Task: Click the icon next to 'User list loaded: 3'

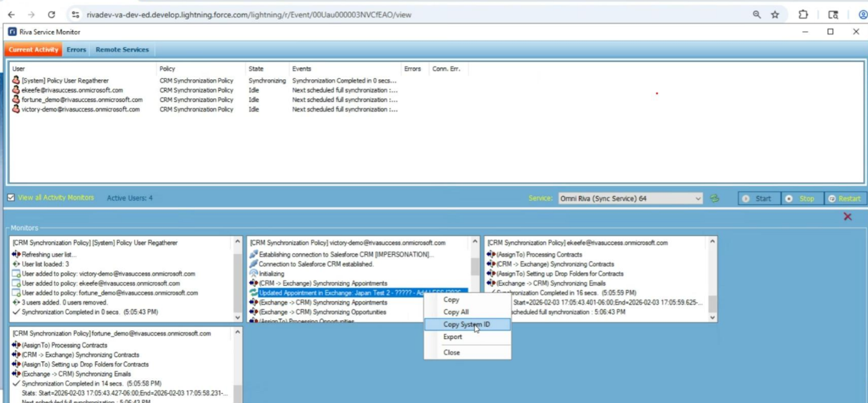Action: click(16, 264)
